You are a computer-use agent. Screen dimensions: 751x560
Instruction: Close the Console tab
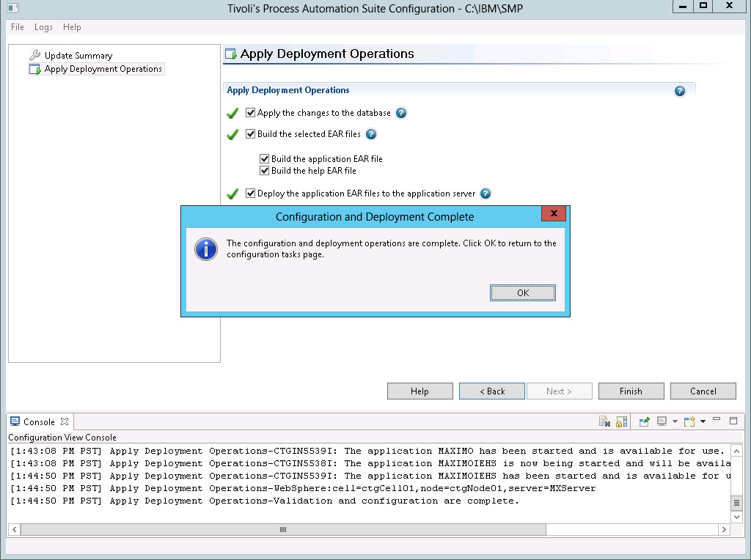click(65, 421)
